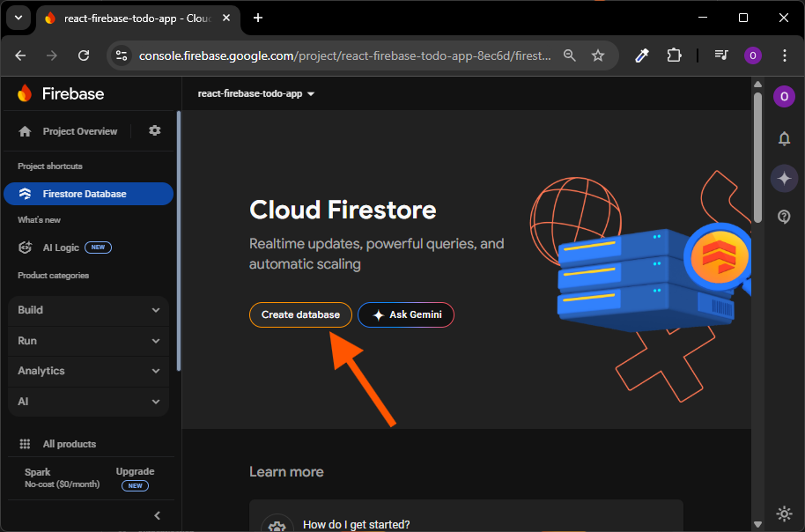Viewport: 805px width, 532px height.
Task: Open AI Logic from the sidebar
Action: pos(61,248)
